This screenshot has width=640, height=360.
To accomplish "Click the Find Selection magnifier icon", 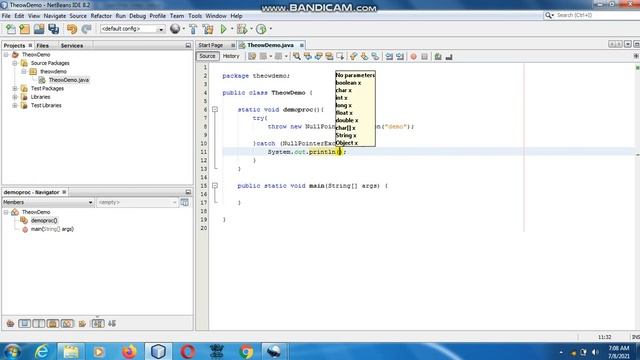I will (297, 56).
